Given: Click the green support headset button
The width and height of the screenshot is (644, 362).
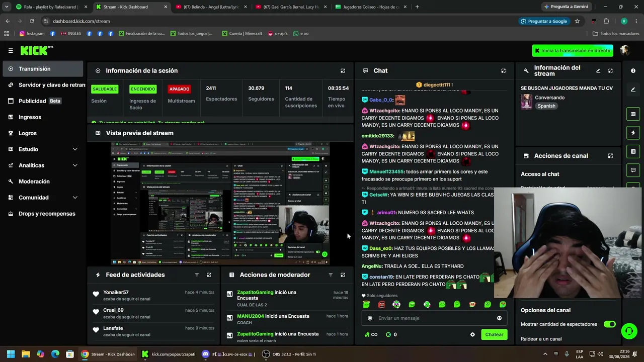Looking at the screenshot, I should pos(629,331).
